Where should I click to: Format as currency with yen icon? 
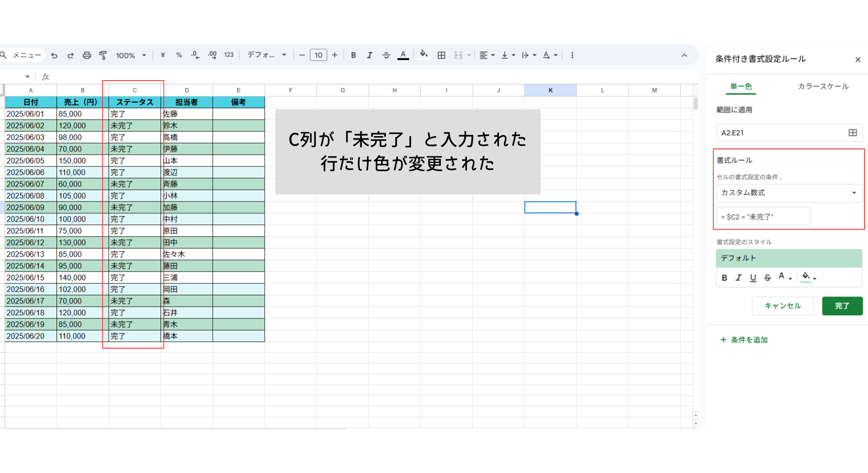click(x=163, y=55)
